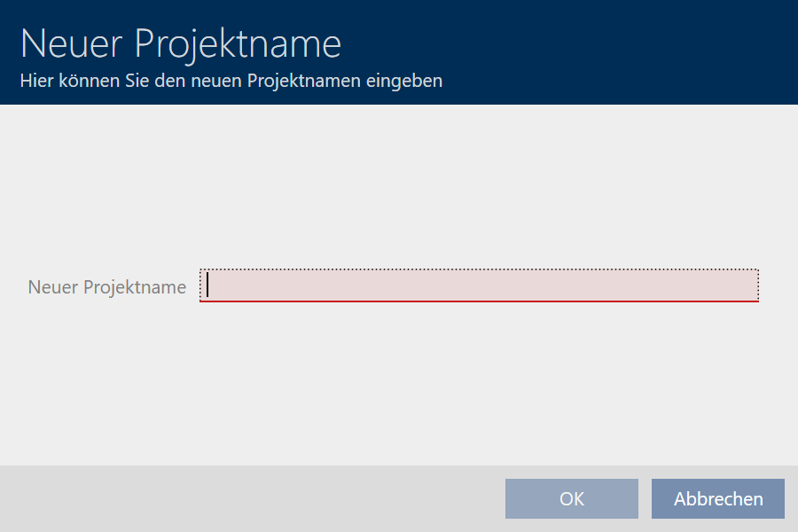Focus the Neuer Projektname text field
The width and height of the screenshot is (798, 532).
pos(479,286)
